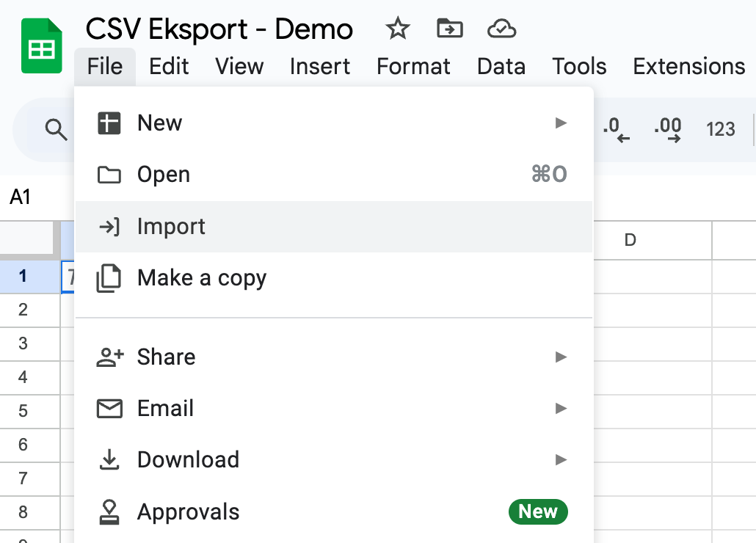Image resolution: width=756 pixels, height=543 pixels.
Task: Select row 6 header
Action: click(30, 445)
